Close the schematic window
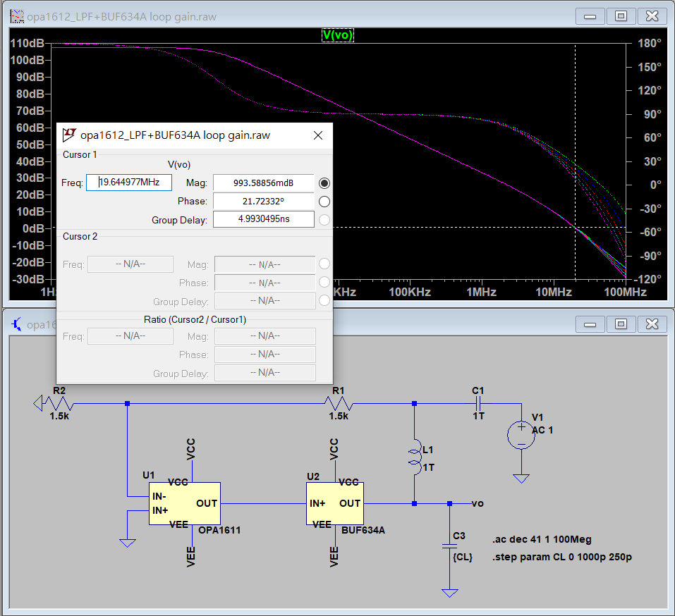The image size is (675, 616). (652, 324)
